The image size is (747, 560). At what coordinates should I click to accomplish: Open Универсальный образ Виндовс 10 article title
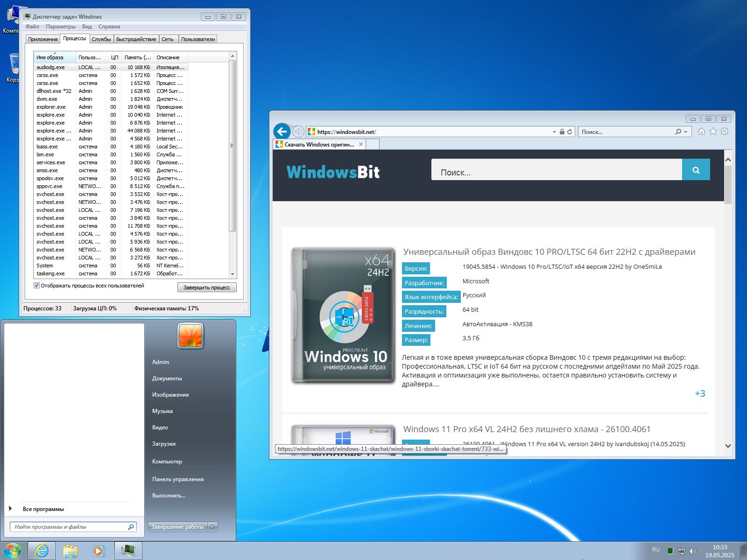coord(549,252)
